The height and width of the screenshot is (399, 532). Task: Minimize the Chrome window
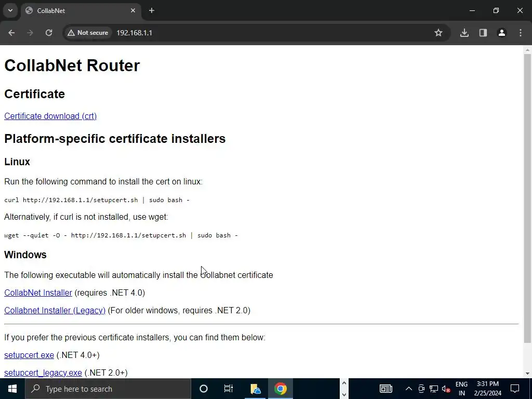click(472, 10)
